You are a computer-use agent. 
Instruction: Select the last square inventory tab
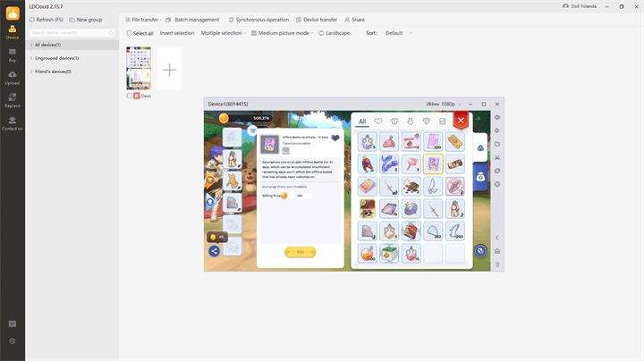(x=443, y=121)
